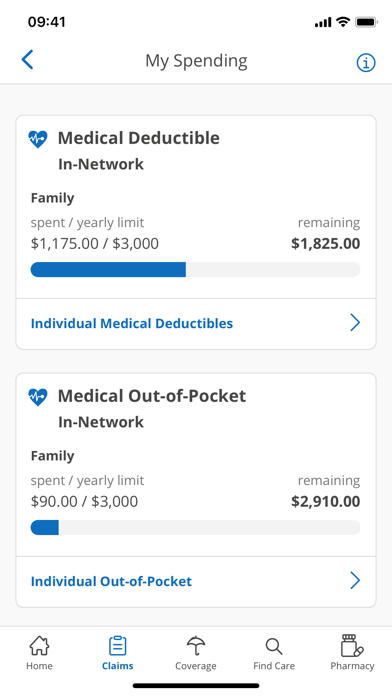Open Find Care magnifier icon

click(x=274, y=646)
